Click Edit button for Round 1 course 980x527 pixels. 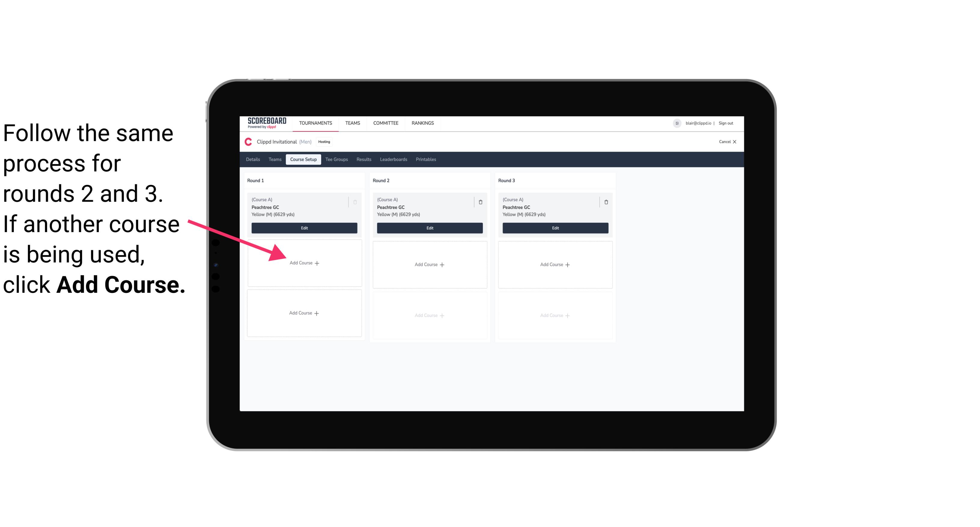(304, 228)
